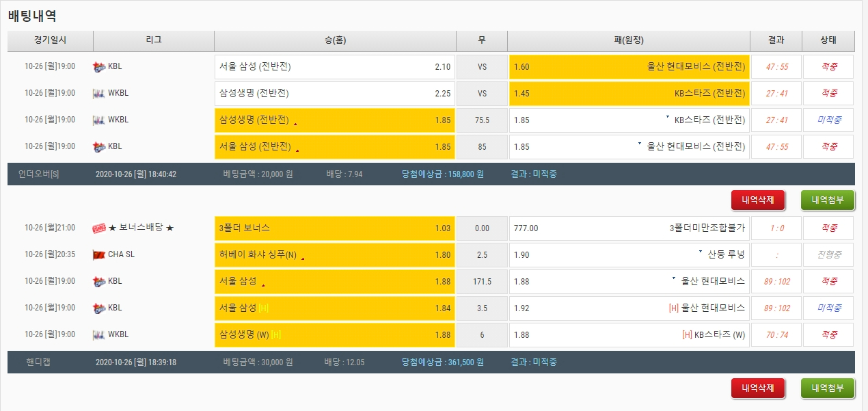
Task: Select the yellow 허베이 화샤 싱푸(N) 1.80 cell
Action: click(x=334, y=254)
